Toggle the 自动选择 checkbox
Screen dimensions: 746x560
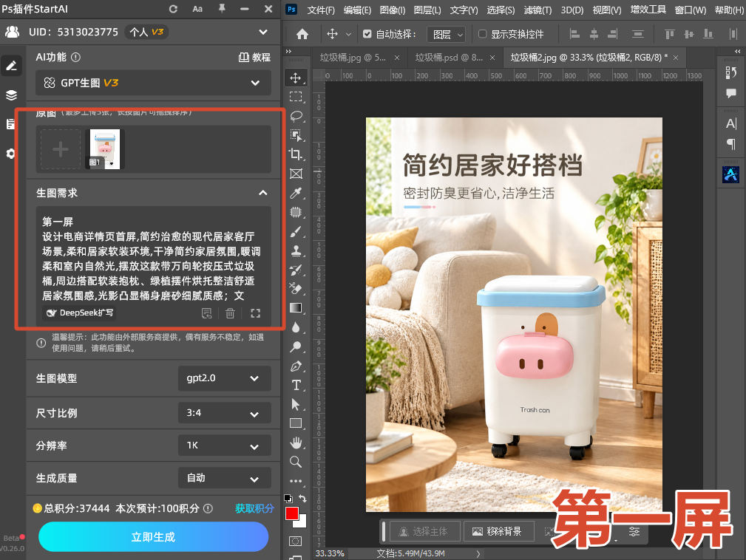[367, 34]
